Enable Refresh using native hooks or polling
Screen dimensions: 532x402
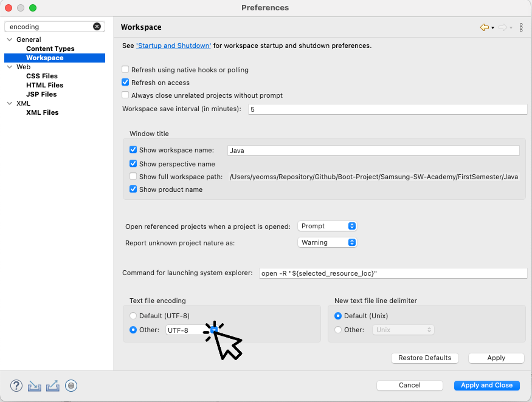[x=125, y=69]
